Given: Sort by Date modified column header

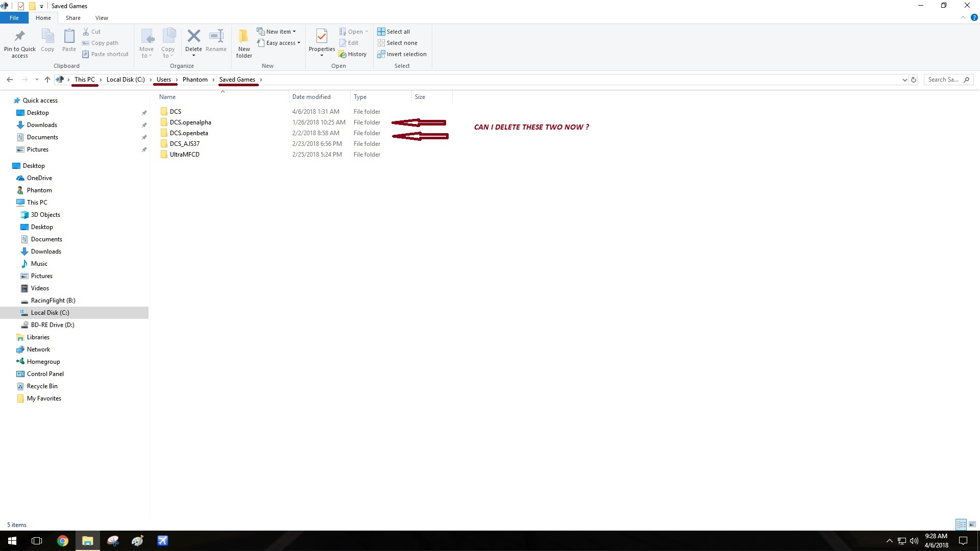Looking at the screenshot, I should coord(320,97).
